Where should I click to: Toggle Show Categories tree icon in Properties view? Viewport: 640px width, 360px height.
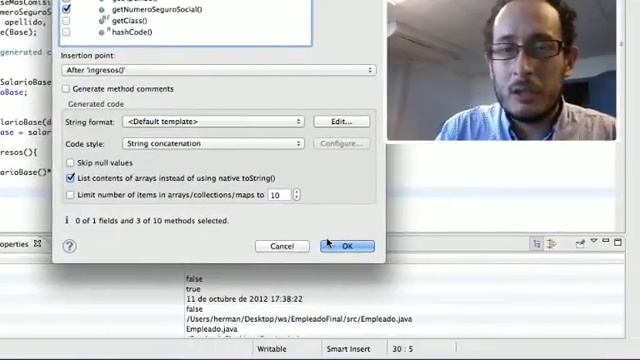tap(536, 244)
